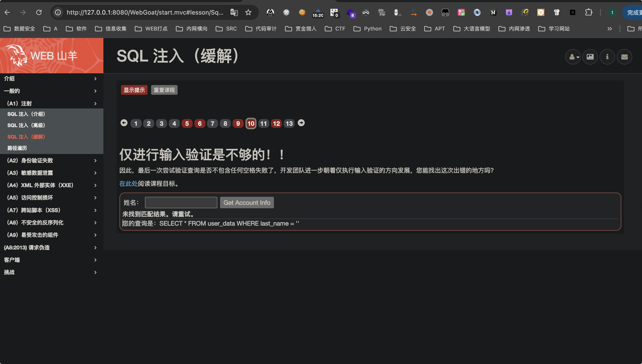
Task: Click the About info 'i' icon
Action: tap(607, 57)
